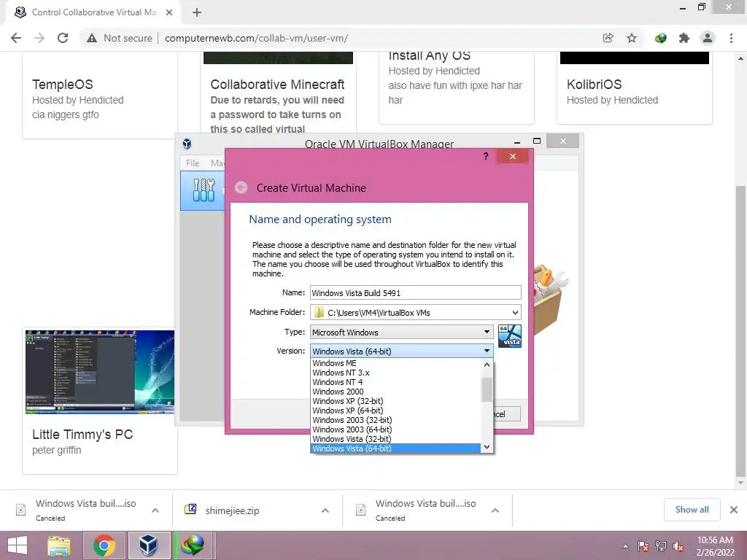This screenshot has width=747, height=560.
Task: Open the Collaborative Minecraft card
Action: click(278, 93)
